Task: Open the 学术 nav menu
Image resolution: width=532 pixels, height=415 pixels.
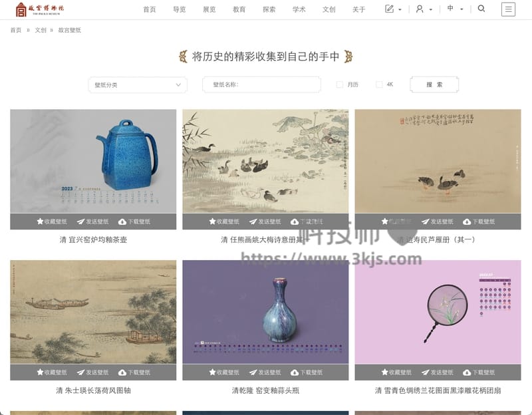Action: (299, 9)
